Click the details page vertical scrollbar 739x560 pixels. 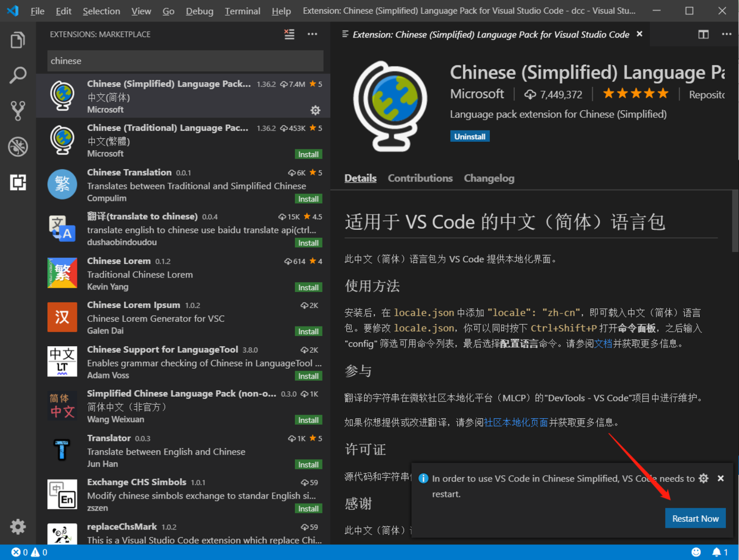tap(735, 222)
